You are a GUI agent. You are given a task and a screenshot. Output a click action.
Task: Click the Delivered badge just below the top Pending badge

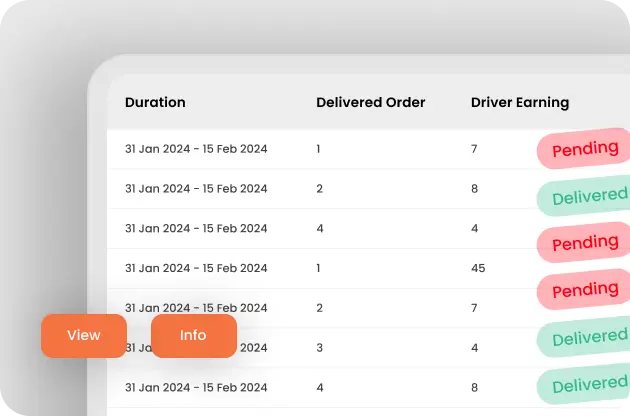[x=583, y=196]
